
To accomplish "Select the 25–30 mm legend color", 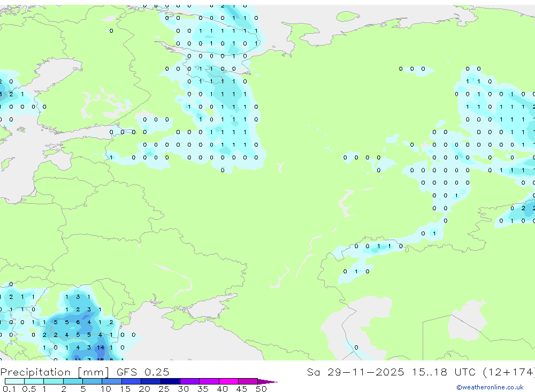I will [x=170, y=381].
